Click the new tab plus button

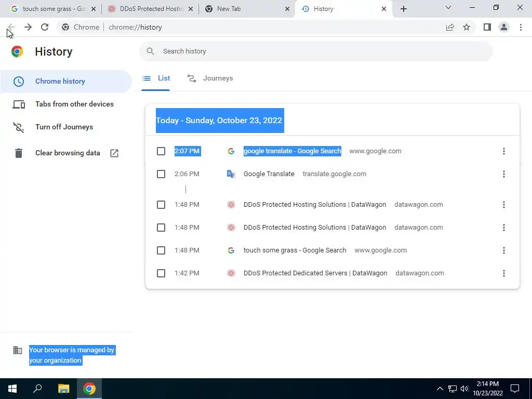click(403, 9)
